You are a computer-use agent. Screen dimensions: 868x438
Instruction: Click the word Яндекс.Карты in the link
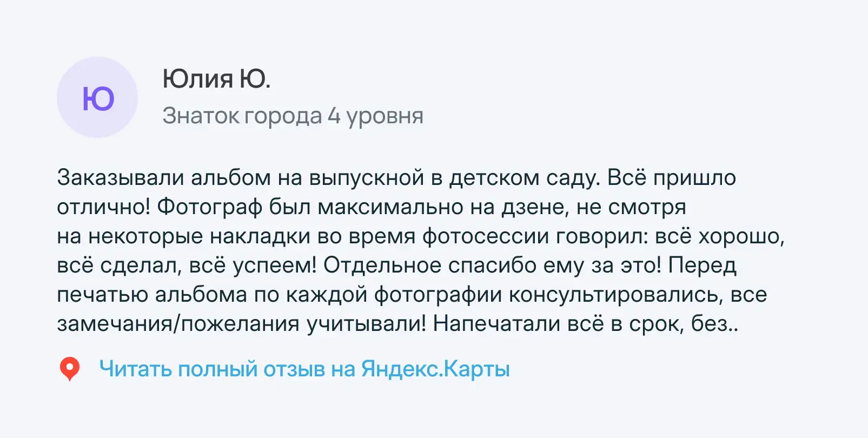tap(435, 369)
